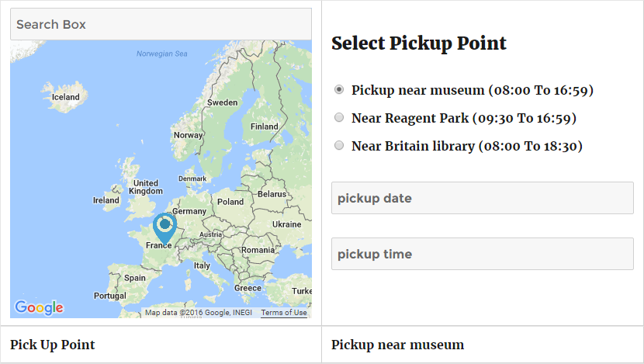Click the Map data ©2016 Google attribution
This screenshot has width=644, height=364.
199,313
